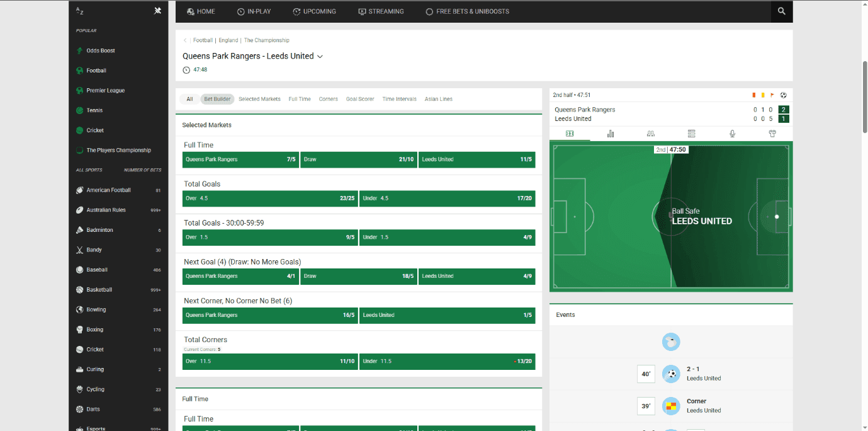The image size is (868, 431).
Task: Open the match statistics bar-chart view
Action: (610, 133)
